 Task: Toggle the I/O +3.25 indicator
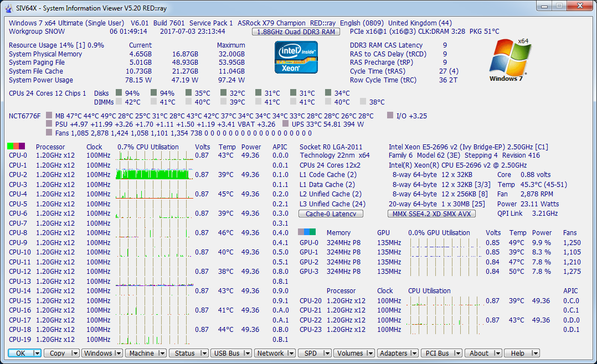(389, 114)
